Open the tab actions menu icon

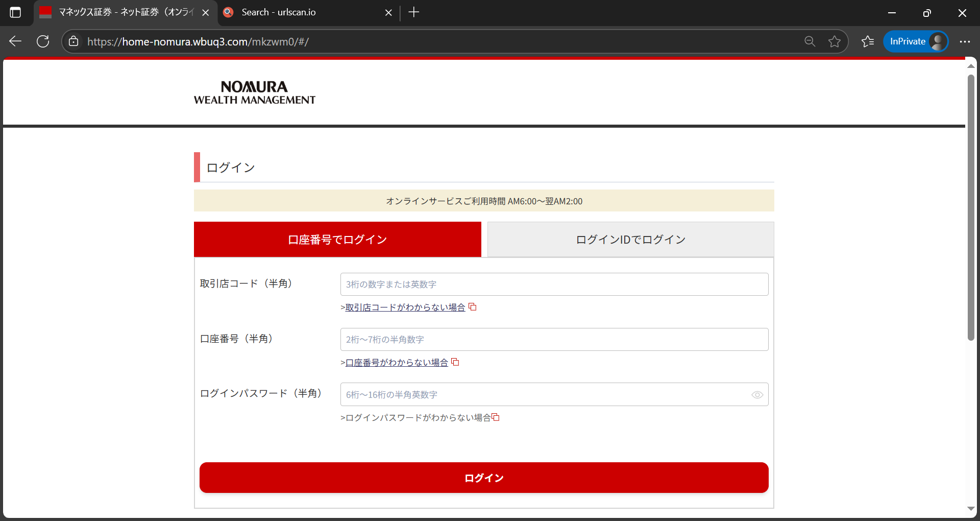(x=15, y=12)
